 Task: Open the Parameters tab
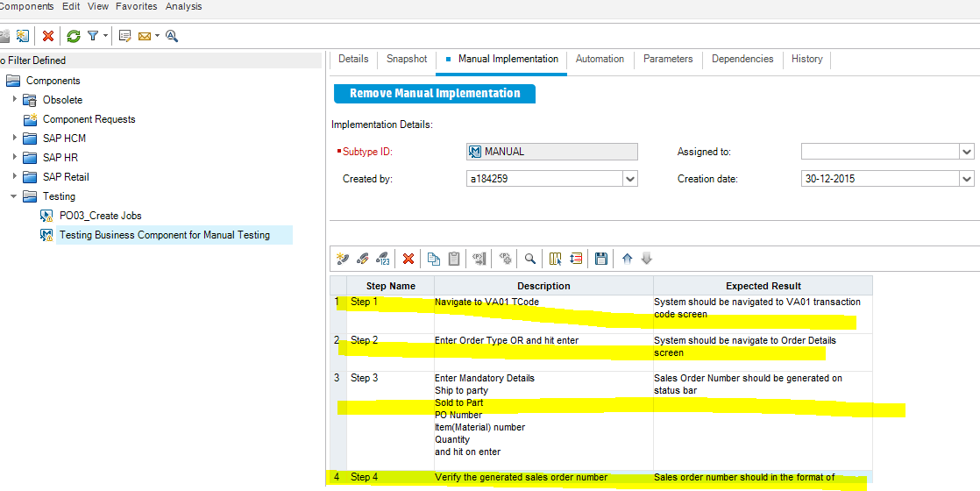(x=668, y=59)
